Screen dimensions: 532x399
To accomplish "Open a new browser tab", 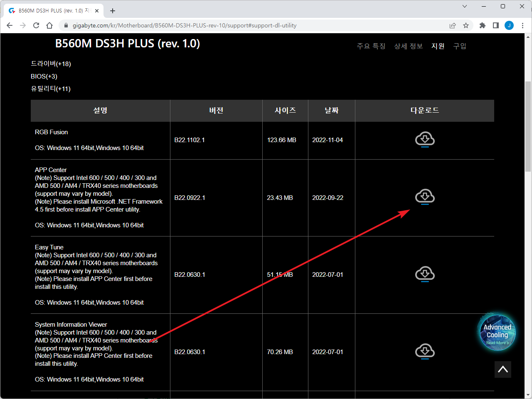I will (113, 11).
